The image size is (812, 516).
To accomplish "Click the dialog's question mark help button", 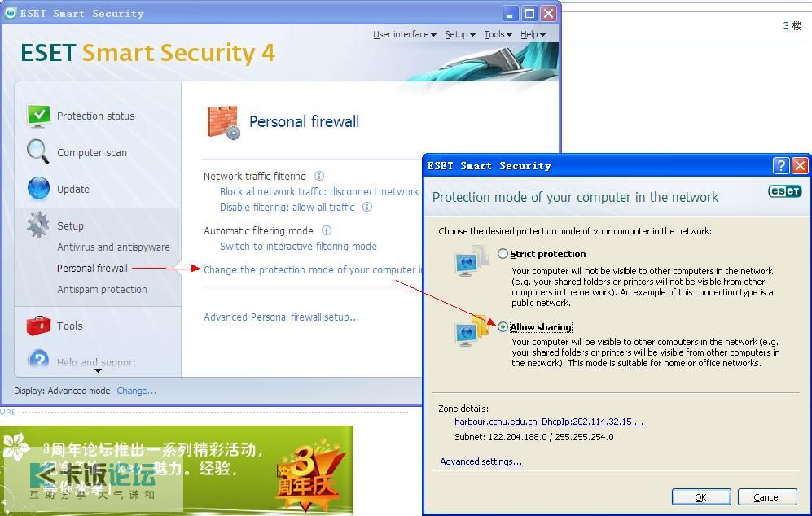I will (781, 165).
